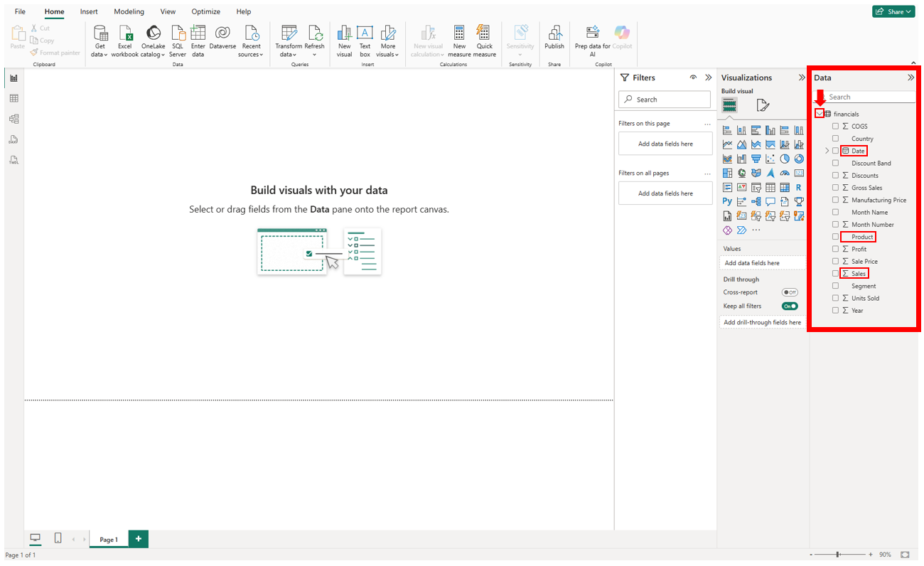Click the Share button
The width and height of the screenshot is (924, 566).
point(894,11)
